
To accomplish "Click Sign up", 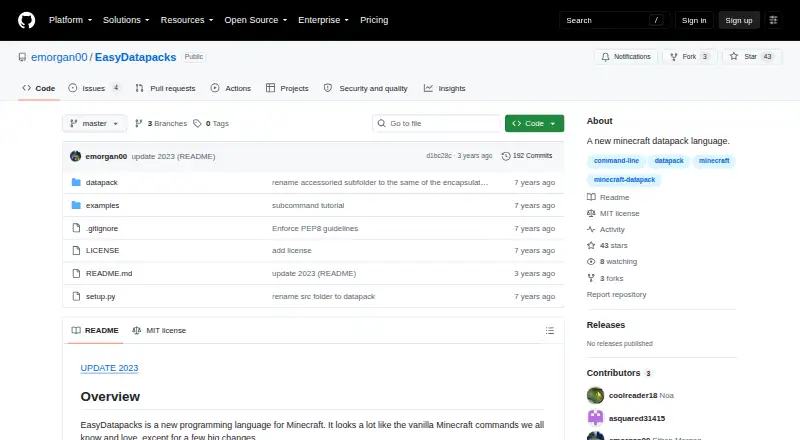I will point(739,20).
